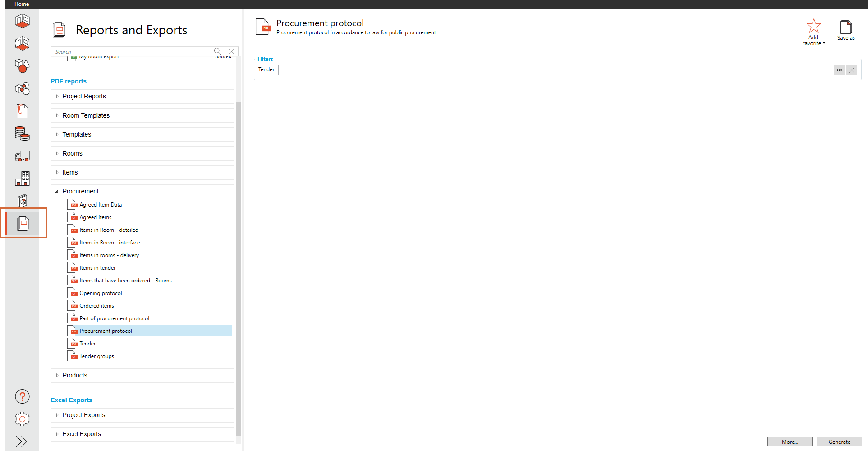Click the Add favorite star icon
Image resolution: width=868 pixels, height=451 pixels.
(x=813, y=26)
